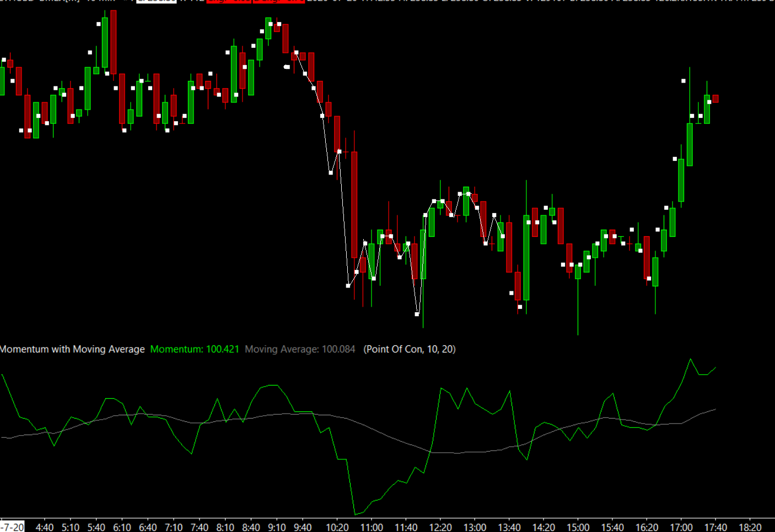Select the "6:40" time axis label
This screenshot has width=775, height=532.
pyautogui.click(x=148, y=527)
